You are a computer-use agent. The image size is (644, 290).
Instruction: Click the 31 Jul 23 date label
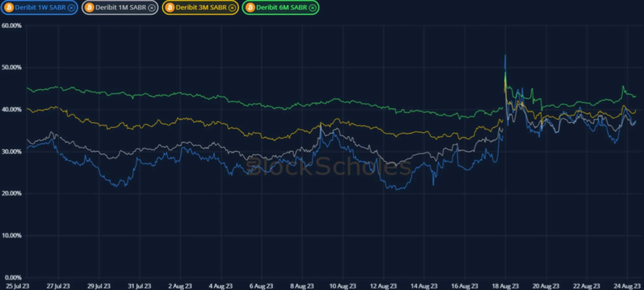pyautogui.click(x=140, y=286)
